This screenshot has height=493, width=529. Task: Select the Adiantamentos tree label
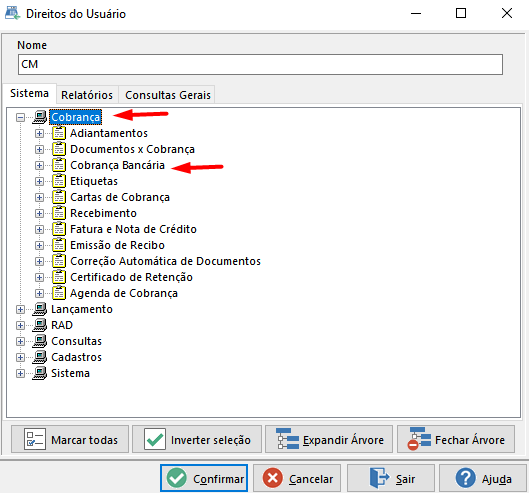point(109,133)
